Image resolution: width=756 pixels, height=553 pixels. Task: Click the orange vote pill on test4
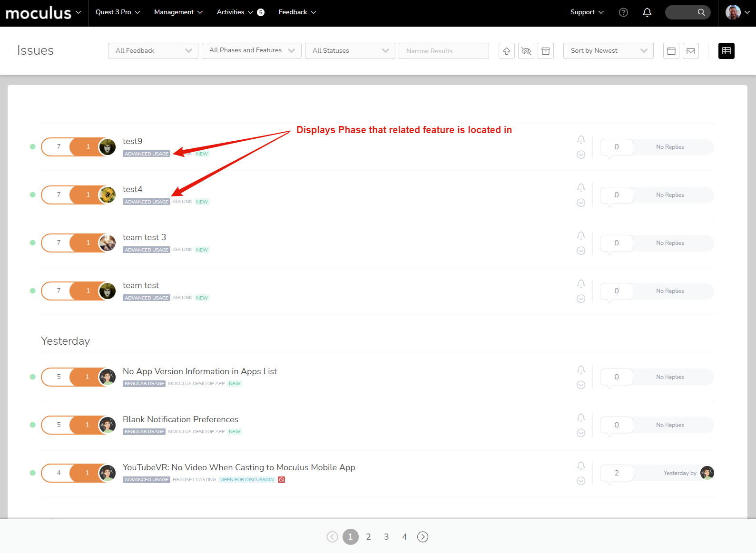88,195
